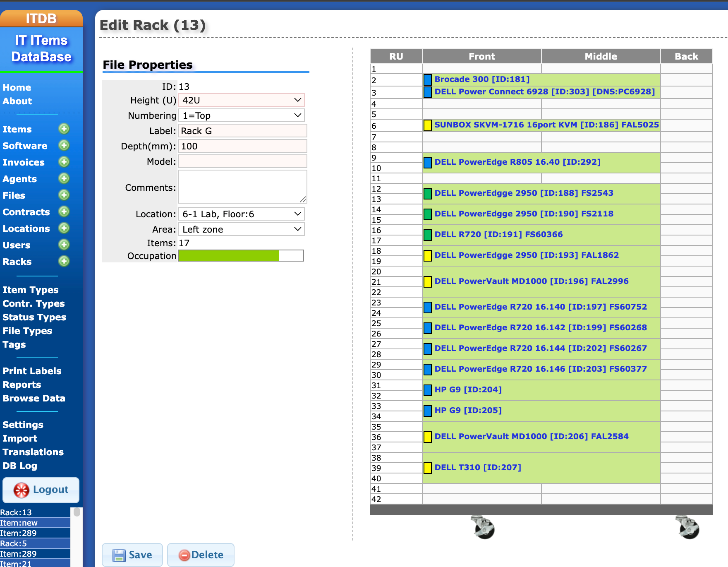This screenshot has width=728, height=567.
Task: Click the yellow square beside PowerEdgge 2950 ID:193
Action: click(x=428, y=255)
